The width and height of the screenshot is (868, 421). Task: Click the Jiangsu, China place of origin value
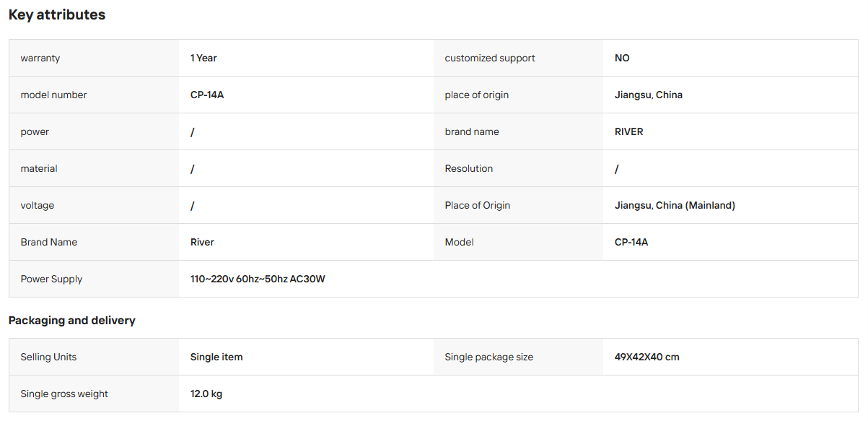coord(649,95)
